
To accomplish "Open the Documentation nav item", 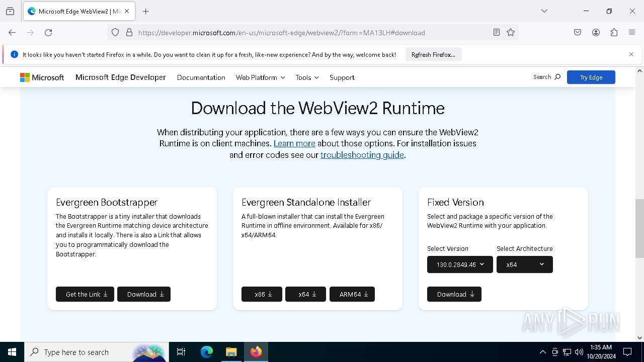I will (x=201, y=77).
